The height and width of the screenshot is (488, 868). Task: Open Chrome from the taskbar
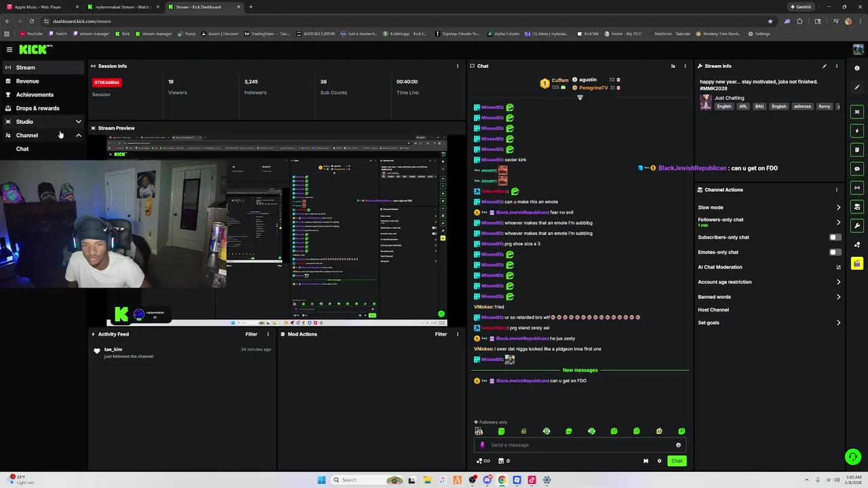(x=502, y=480)
